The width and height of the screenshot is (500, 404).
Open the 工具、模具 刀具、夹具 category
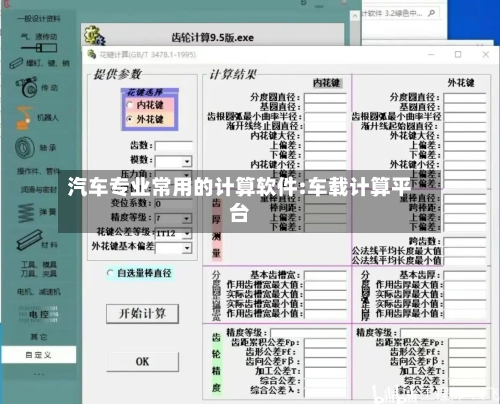[x=39, y=269]
